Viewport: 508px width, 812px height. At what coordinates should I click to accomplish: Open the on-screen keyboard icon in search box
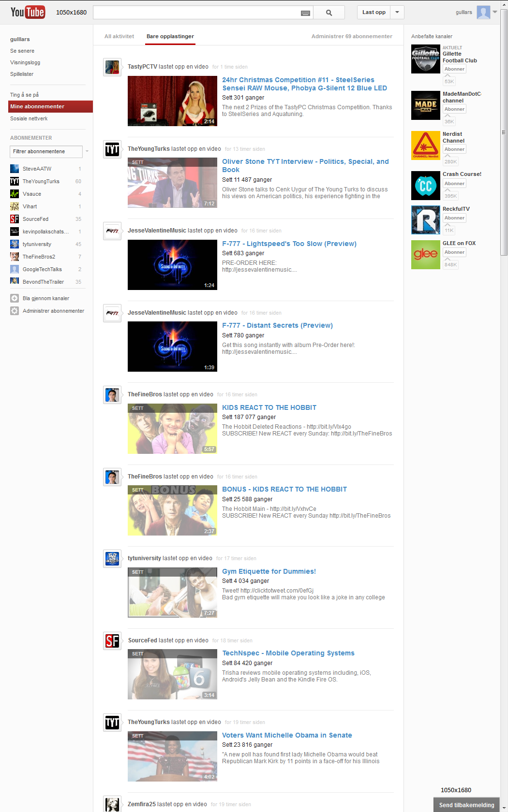pos(305,13)
